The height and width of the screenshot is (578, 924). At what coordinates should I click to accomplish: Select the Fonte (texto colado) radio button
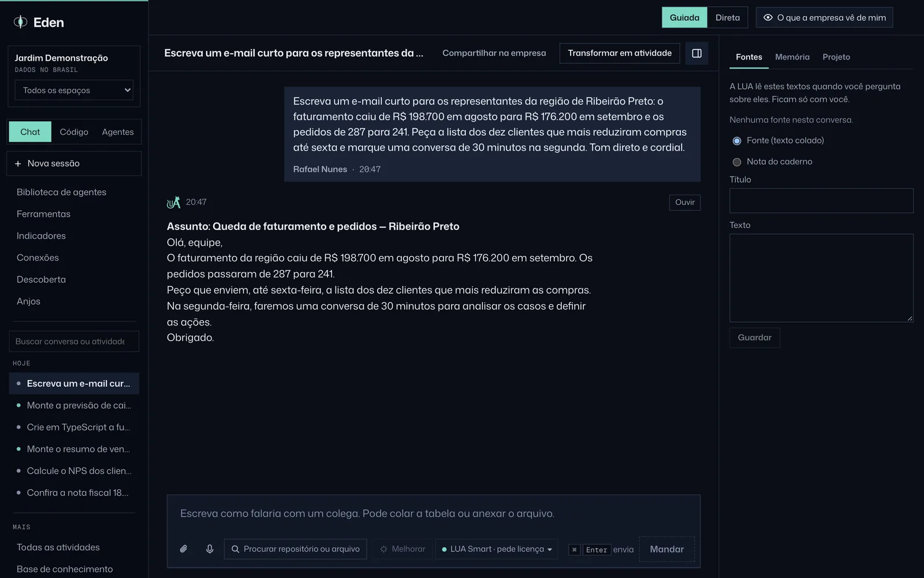(x=737, y=141)
